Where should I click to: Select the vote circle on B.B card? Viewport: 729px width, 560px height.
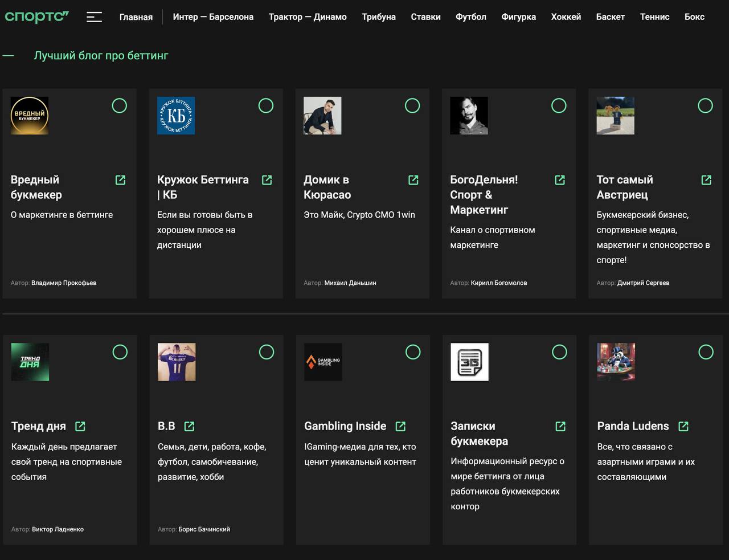tap(267, 352)
